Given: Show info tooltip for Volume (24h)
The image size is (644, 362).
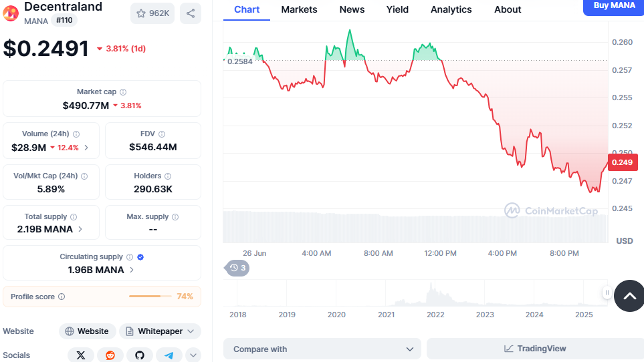Looking at the screenshot, I should click(76, 134).
